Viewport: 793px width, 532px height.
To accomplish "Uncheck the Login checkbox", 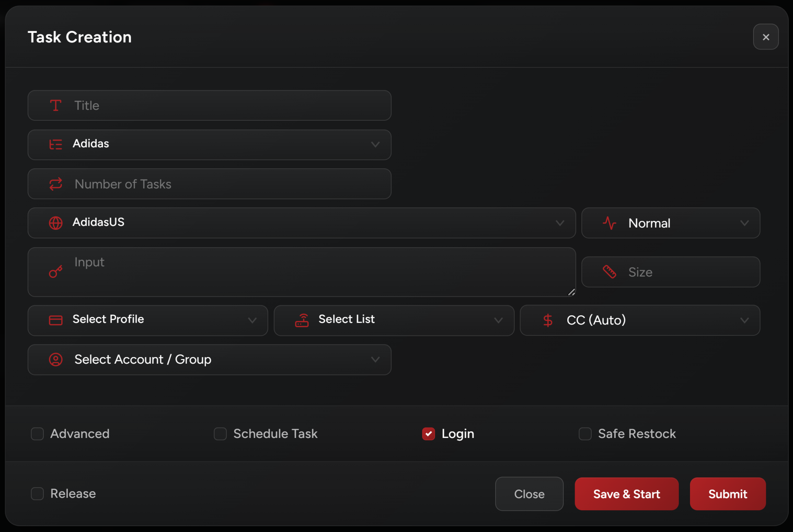I will pos(429,434).
